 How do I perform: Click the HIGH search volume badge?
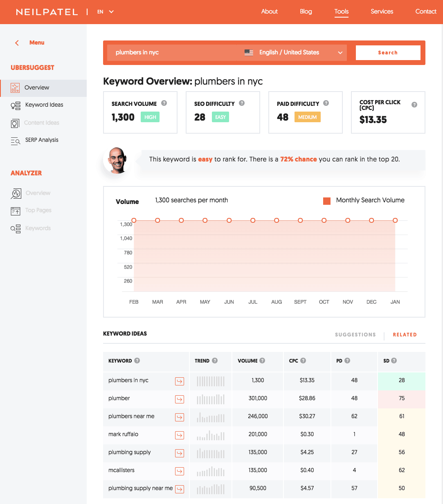[150, 117]
